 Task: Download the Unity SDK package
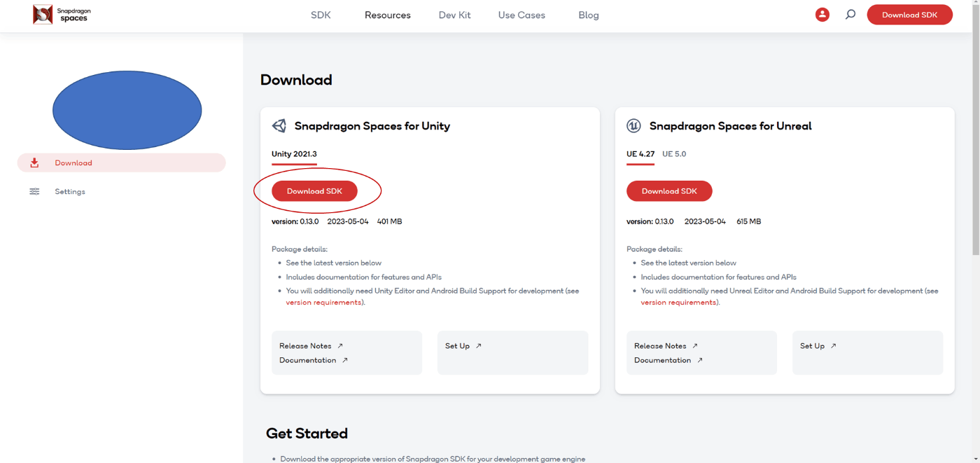coord(314,191)
